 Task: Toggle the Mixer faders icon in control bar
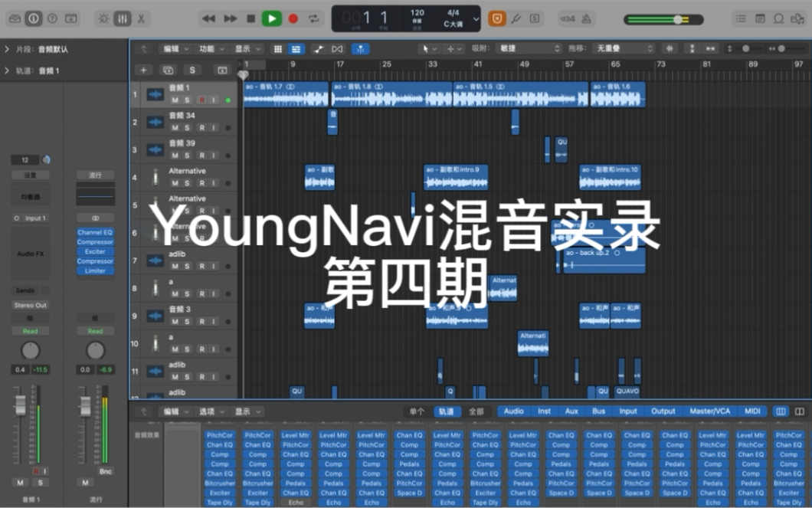coord(123,19)
